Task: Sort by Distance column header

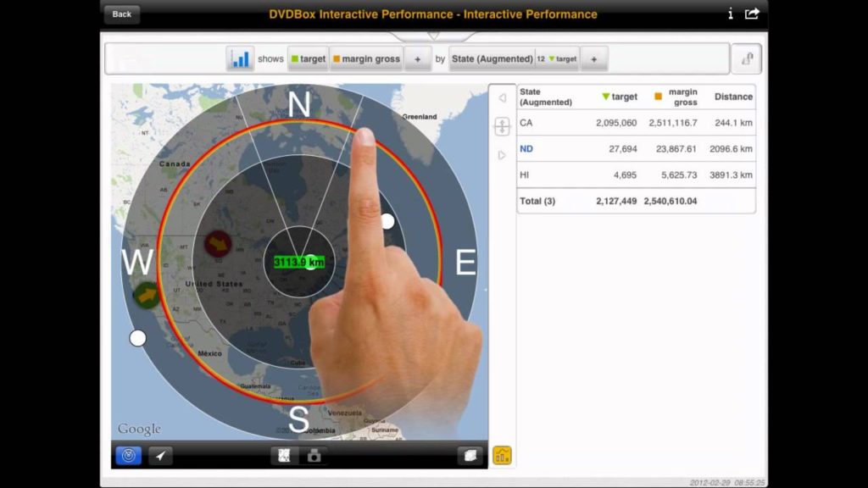Action: click(732, 97)
